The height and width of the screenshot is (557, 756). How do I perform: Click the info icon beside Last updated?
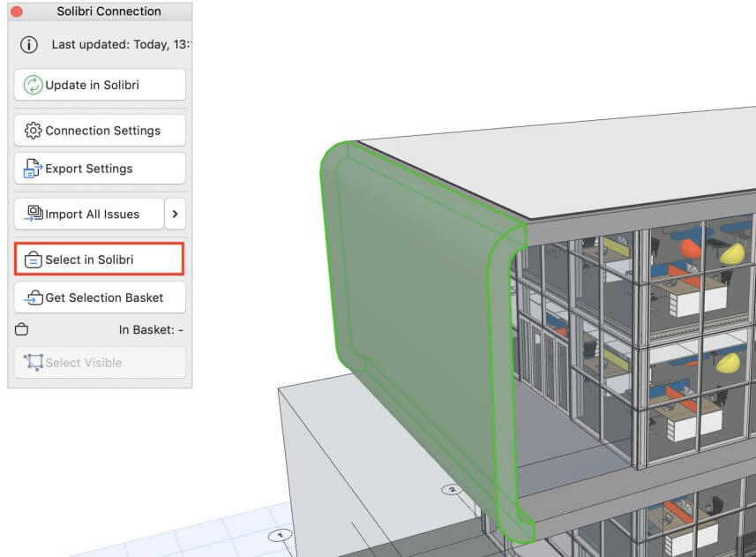point(29,45)
